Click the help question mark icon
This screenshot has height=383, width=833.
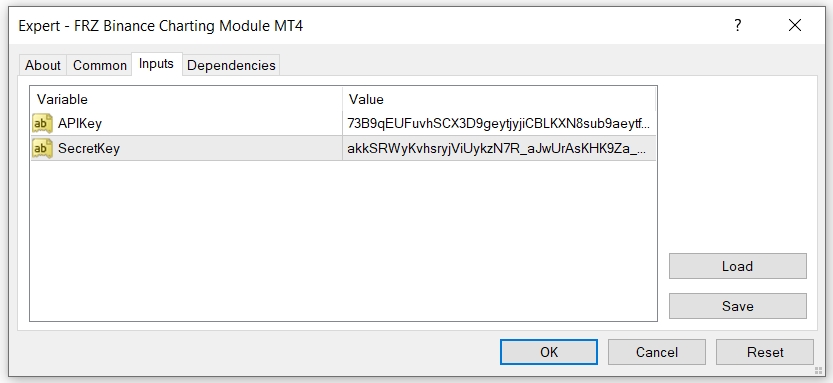point(737,25)
